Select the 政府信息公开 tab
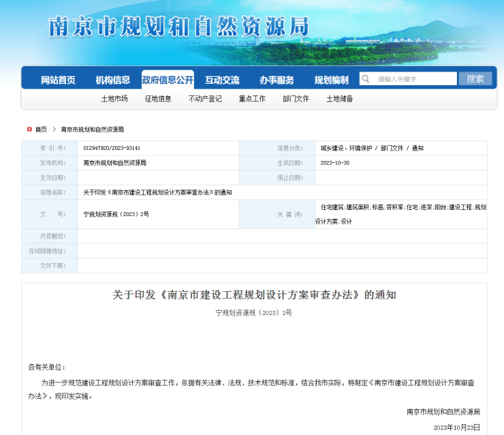Viewport: 504px width, 435px height. click(168, 80)
